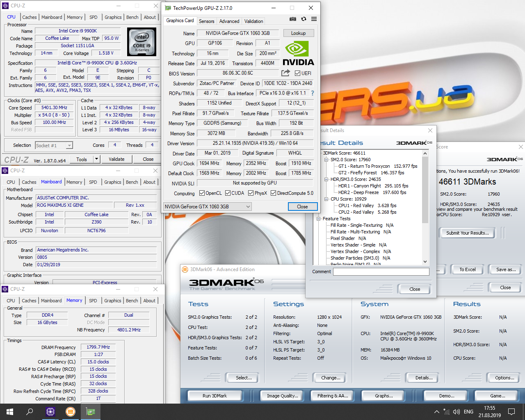Close the GPU-Z window with Close button
The image size is (525, 420).
pyautogui.click(x=302, y=207)
